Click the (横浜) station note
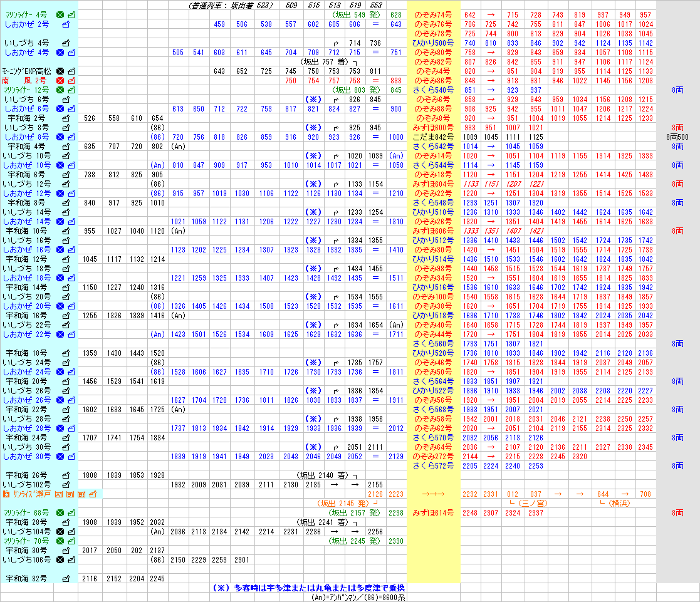 pos(620,504)
